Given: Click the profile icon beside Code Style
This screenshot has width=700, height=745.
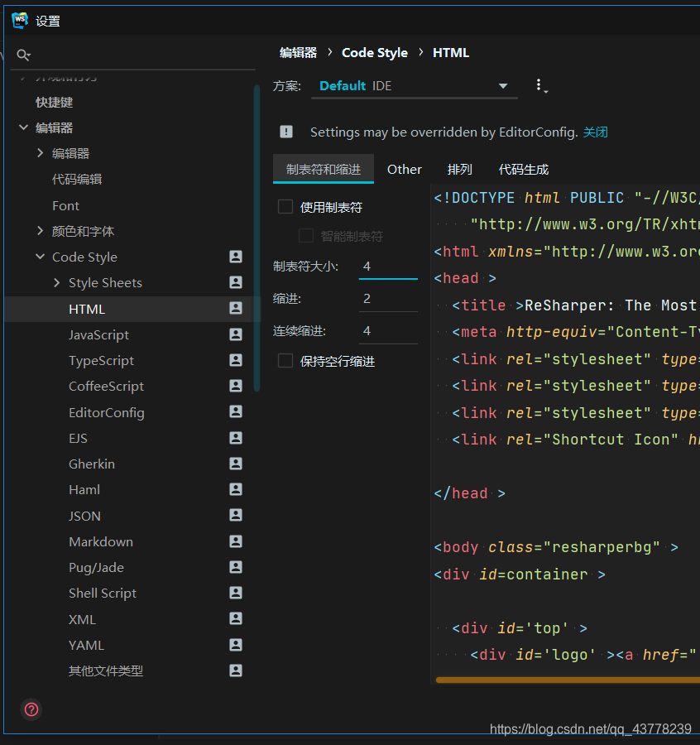Looking at the screenshot, I should (236, 257).
